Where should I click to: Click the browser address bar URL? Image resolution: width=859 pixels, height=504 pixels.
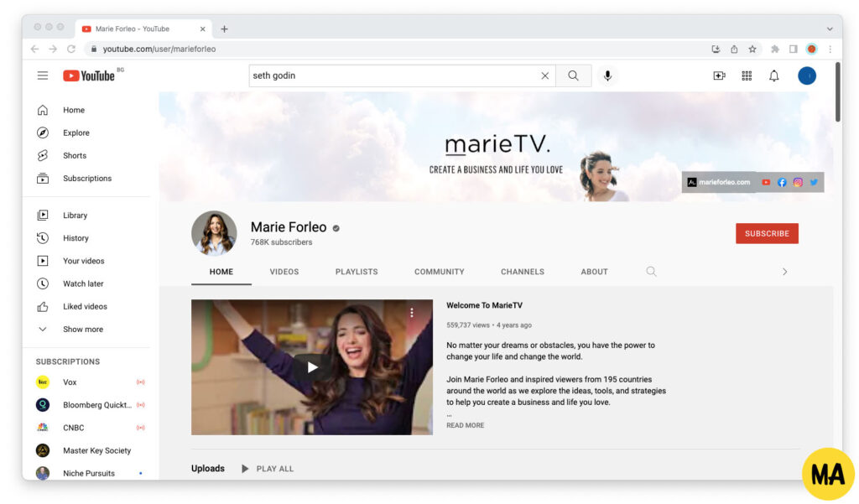[159, 49]
